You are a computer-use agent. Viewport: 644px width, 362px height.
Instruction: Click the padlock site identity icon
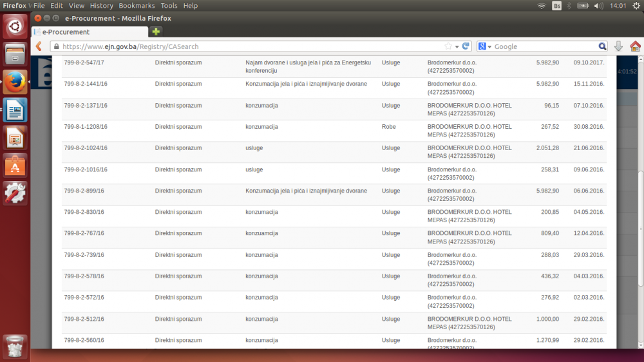pyautogui.click(x=57, y=46)
